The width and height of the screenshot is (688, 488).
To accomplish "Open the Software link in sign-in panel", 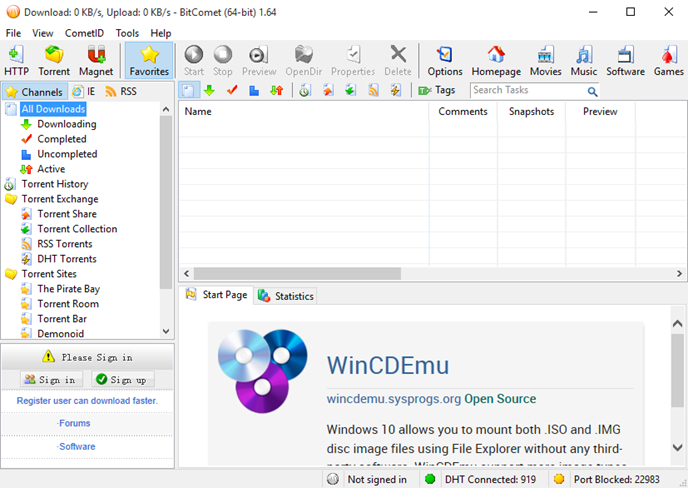I will click(77, 446).
